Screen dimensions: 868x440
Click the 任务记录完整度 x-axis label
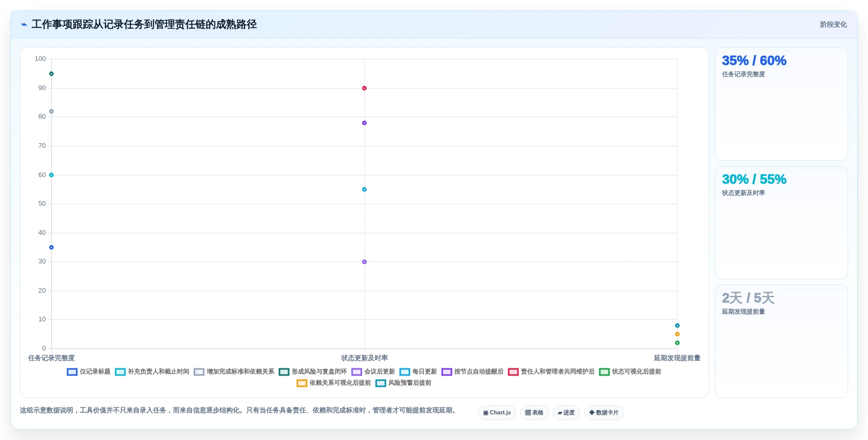tap(51, 358)
